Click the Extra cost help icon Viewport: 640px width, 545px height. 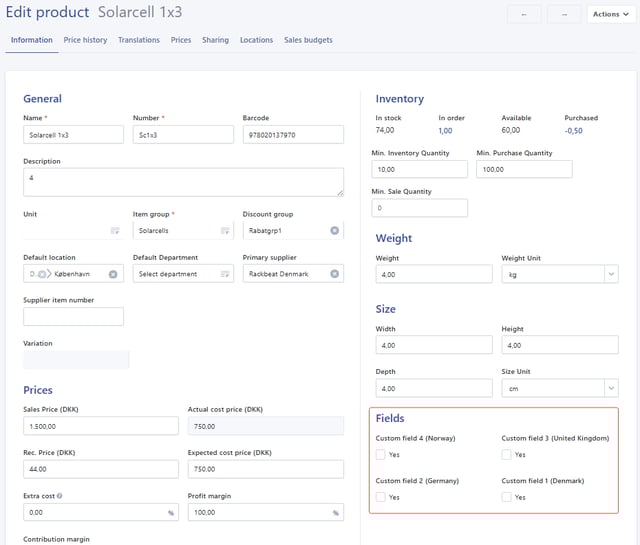click(x=61, y=496)
